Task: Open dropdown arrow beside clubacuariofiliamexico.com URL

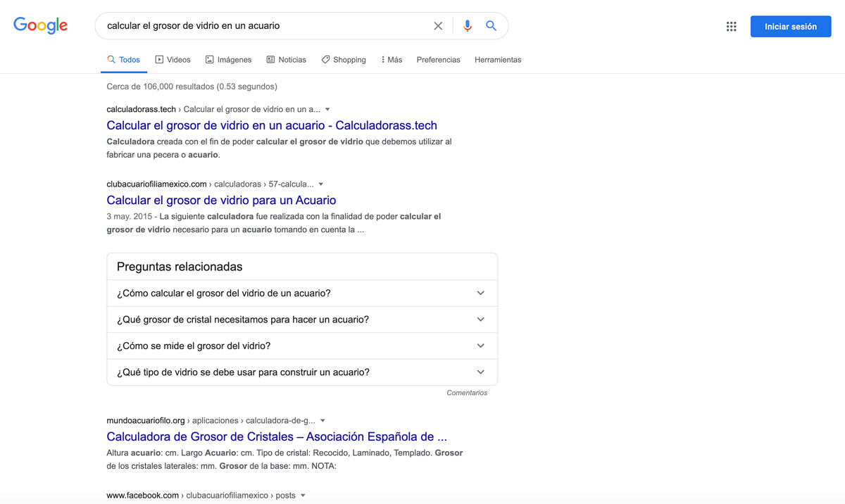Action: [x=321, y=184]
